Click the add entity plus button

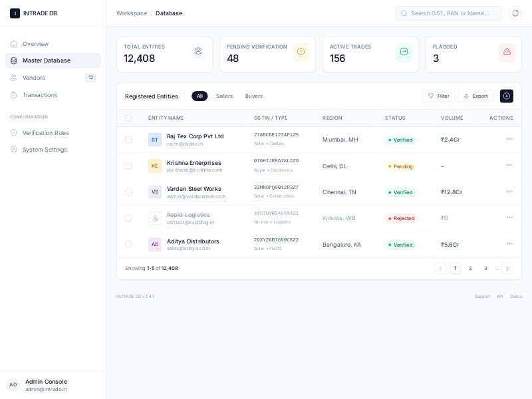point(507,96)
